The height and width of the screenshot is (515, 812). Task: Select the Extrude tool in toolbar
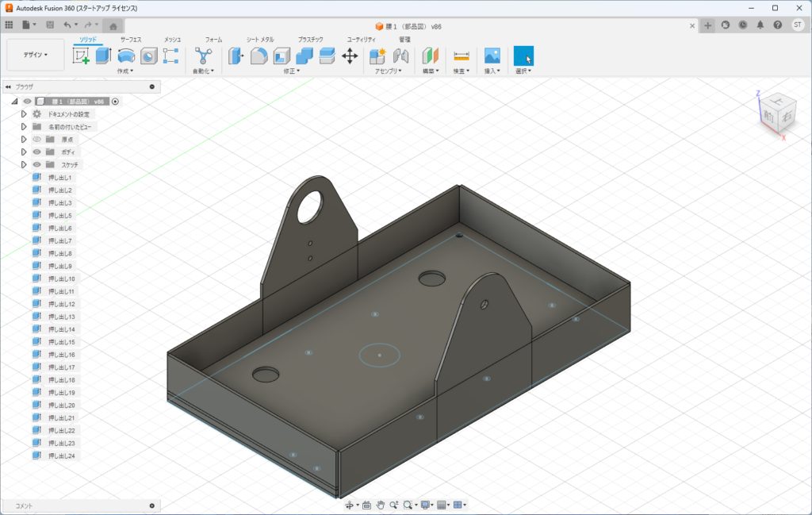click(x=104, y=56)
